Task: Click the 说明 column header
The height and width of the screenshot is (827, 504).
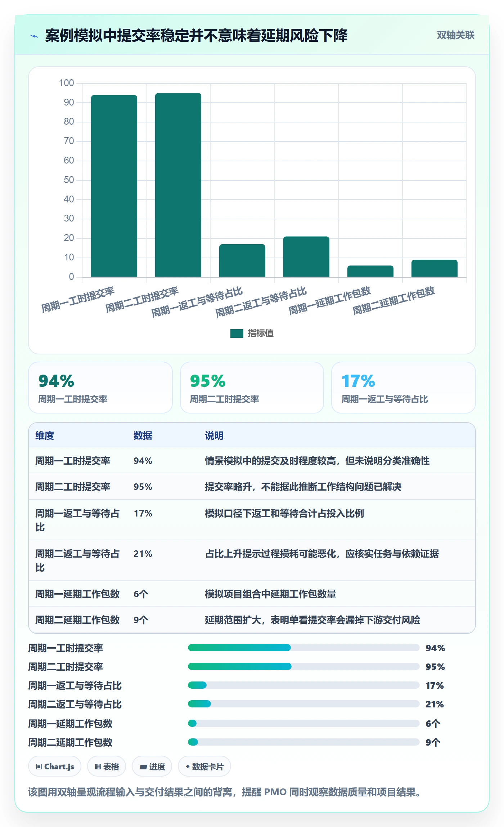Action: pyautogui.click(x=214, y=435)
